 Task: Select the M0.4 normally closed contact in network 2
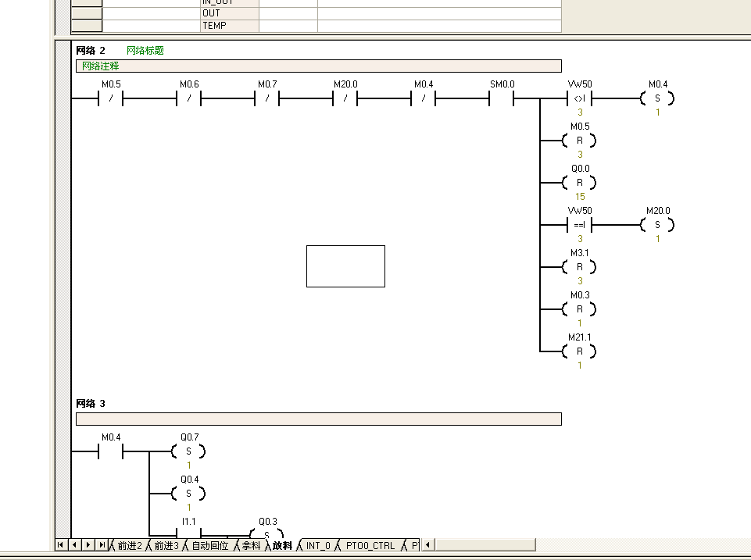click(423, 98)
